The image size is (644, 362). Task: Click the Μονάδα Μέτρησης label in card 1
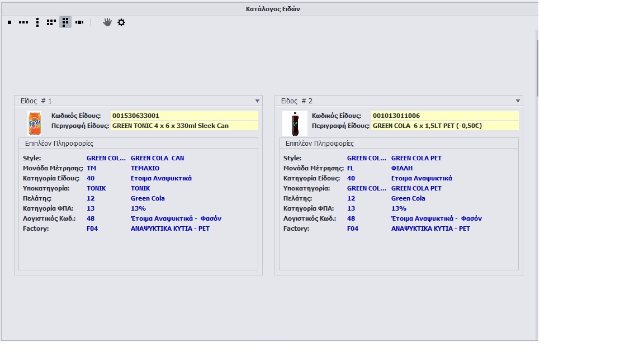[53, 168]
